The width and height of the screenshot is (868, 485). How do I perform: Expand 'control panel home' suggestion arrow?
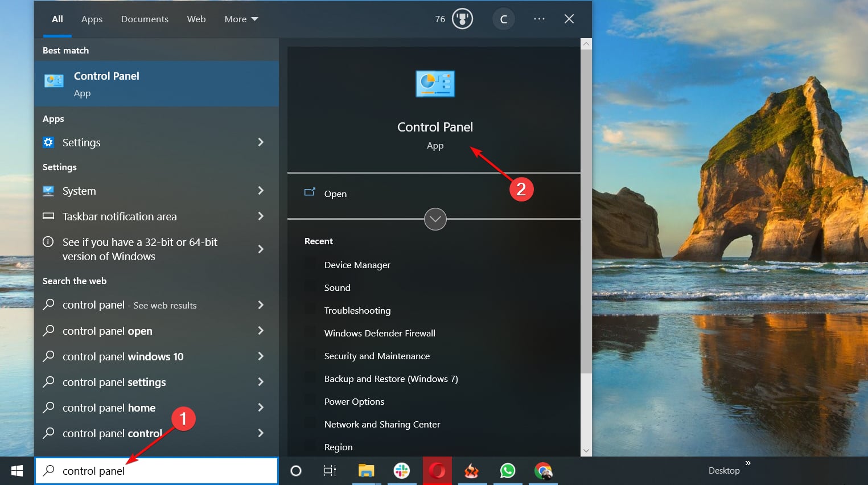click(261, 407)
